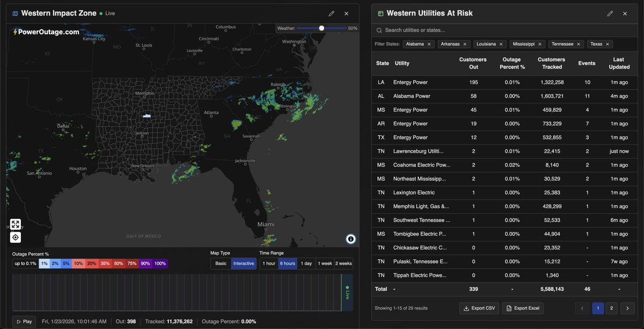644x329 pixels.
Task: Click the 100% outage legend swatch
Action: tap(160, 264)
